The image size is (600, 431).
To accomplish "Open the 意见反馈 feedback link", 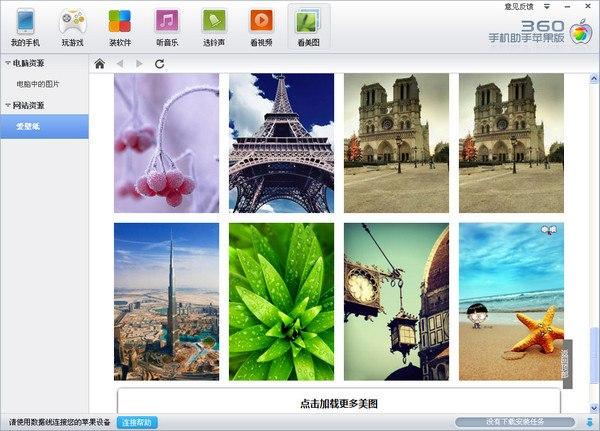I will point(520,6).
